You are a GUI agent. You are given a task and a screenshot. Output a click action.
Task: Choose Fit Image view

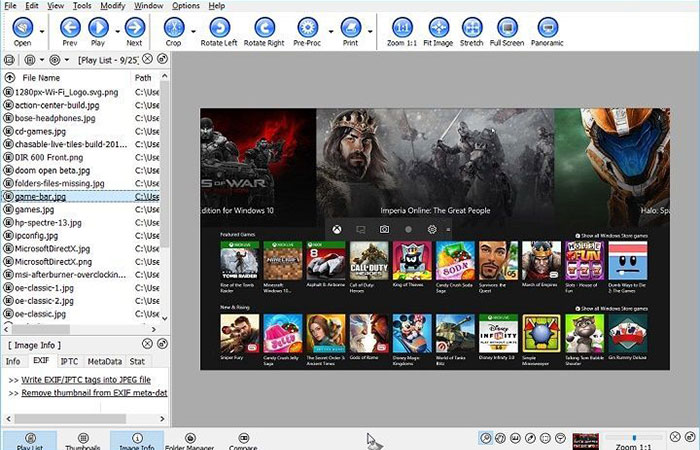coord(439,28)
